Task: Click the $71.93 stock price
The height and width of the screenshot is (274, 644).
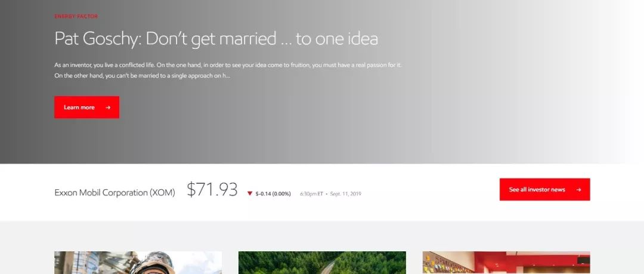Action: [212, 190]
